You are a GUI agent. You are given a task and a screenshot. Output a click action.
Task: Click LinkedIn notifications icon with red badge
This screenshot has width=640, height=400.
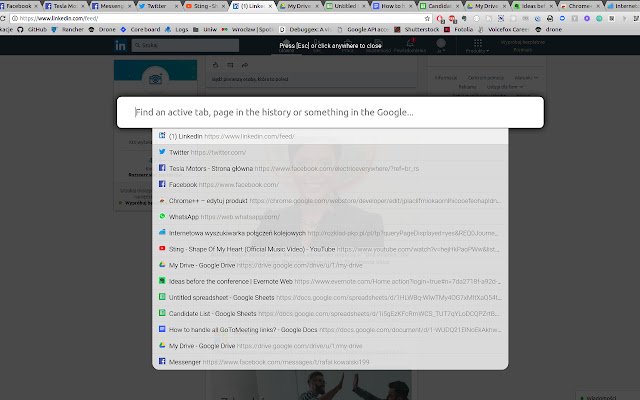(x=410, y=43)
